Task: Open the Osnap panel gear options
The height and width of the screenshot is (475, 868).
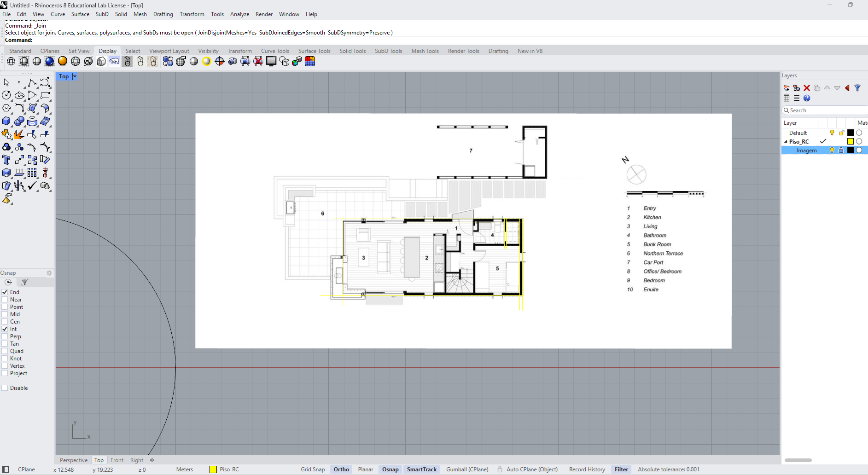Action: coord(49,273)
